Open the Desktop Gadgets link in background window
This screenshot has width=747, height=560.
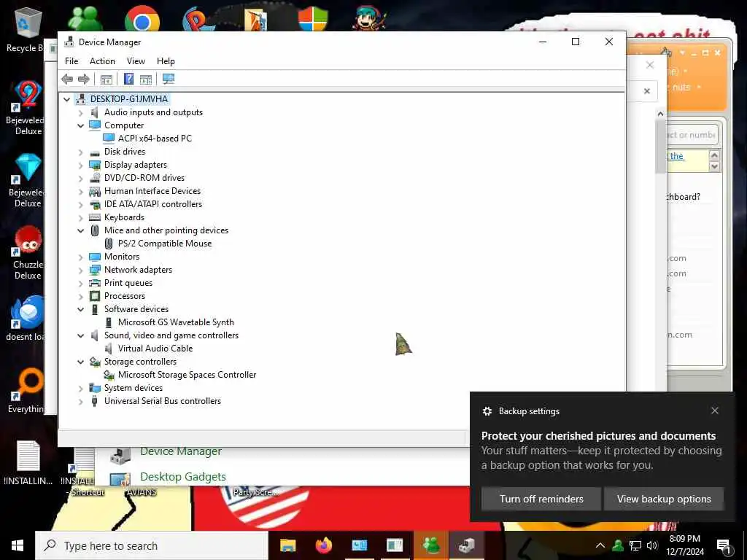coord(183,477)
